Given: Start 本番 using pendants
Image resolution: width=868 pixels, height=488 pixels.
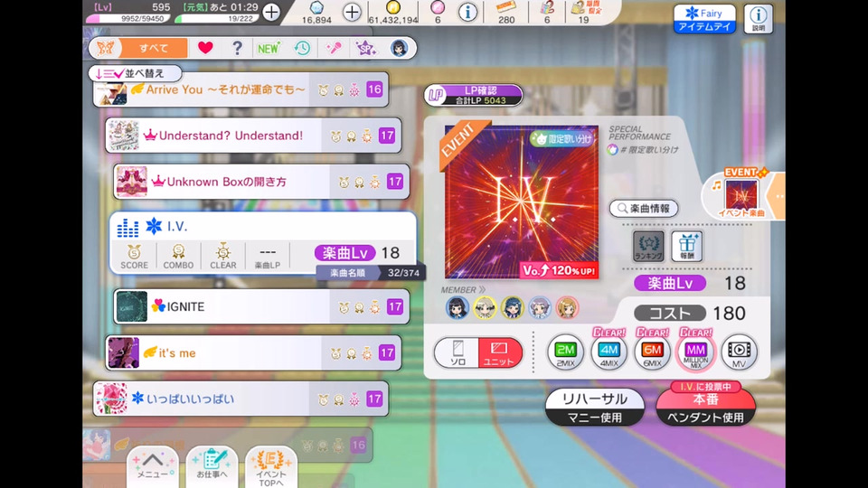Looking at the screenshot, I should (x=705, y=406).
